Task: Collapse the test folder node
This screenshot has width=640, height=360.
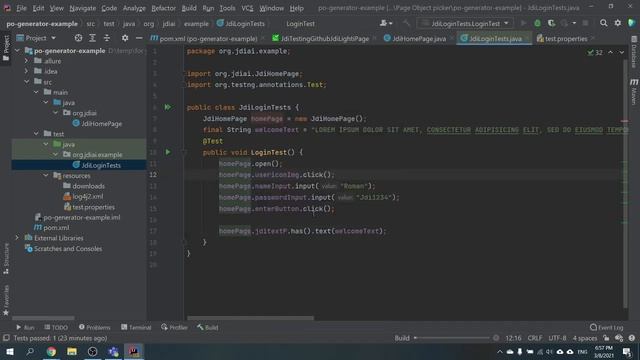Action: [36, 133]
